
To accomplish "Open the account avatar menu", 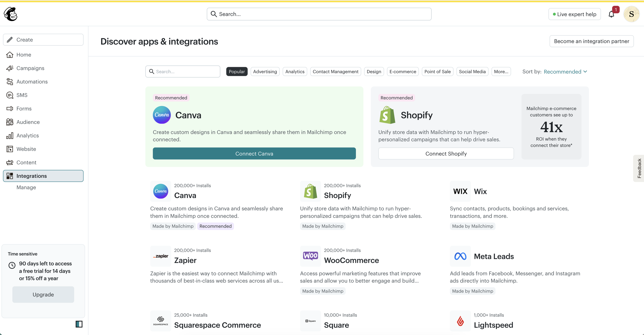I will tap(631, 14).
